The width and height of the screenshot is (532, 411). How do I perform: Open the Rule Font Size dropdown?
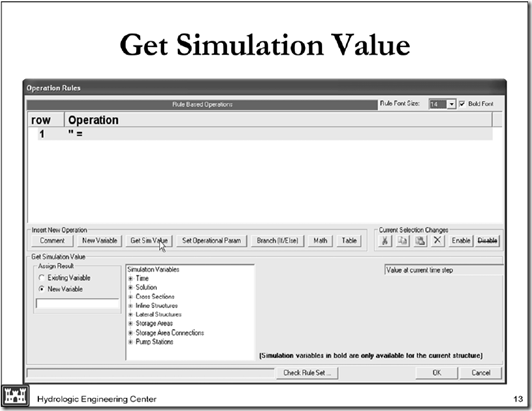tap(451, 104)
